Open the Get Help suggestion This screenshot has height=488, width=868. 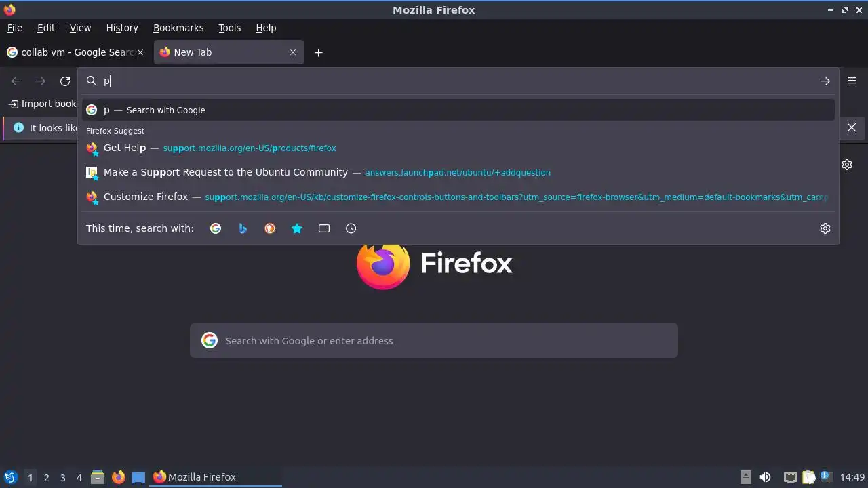[458, 148]
